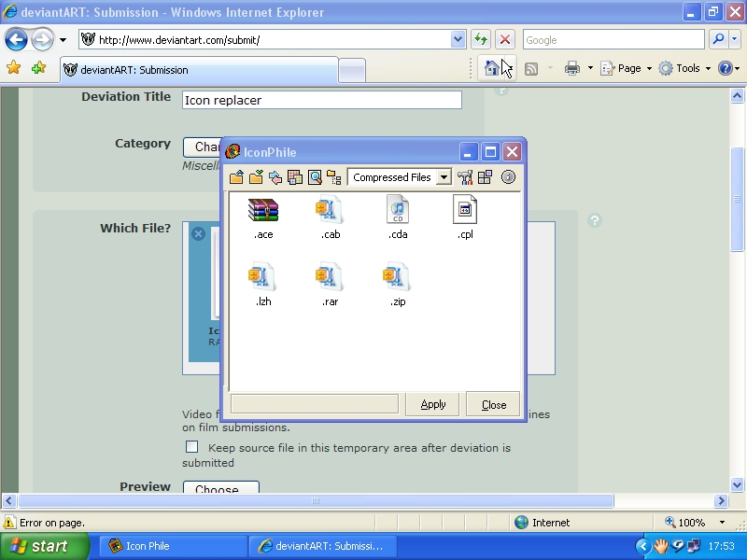Enable keeping source file after deviation is submitted
The width and height of the screenshot is (747, 560).
point(192,447)
